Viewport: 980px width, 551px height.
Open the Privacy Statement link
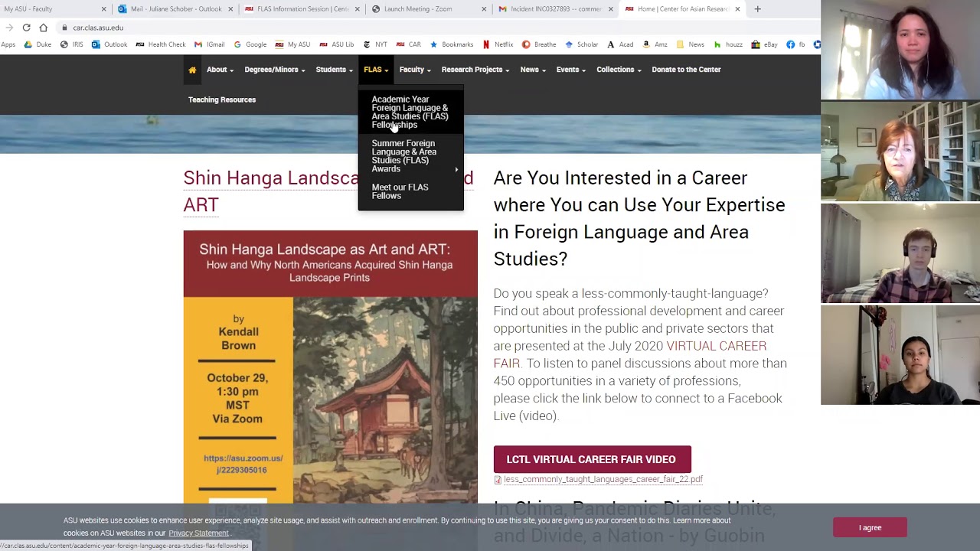tap(198, 533)
